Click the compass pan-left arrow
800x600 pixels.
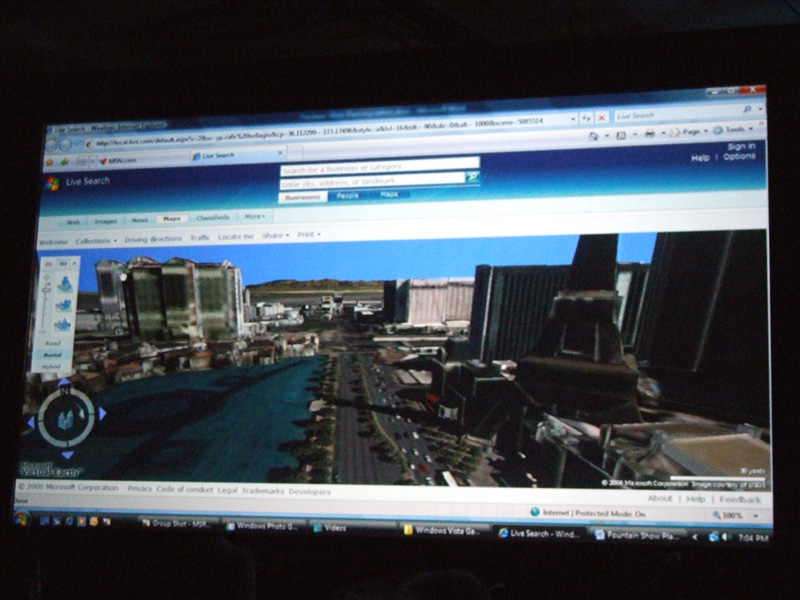click(31, 421)
